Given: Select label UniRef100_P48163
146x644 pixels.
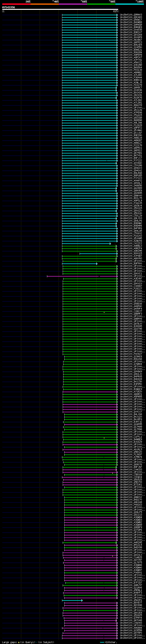Looking at the screenshot, I should click(131, 505).
